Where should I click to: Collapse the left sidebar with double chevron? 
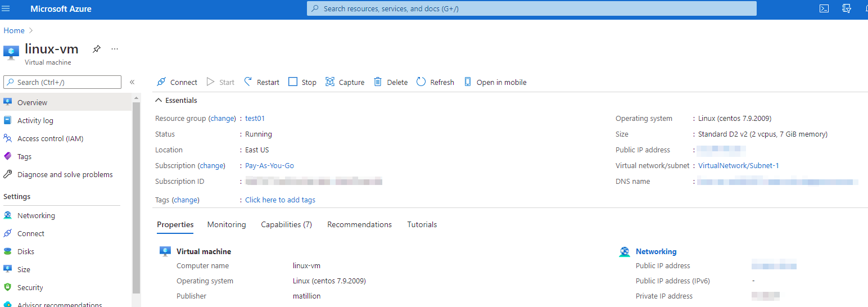pyautogui.click(x=132, y=82)
